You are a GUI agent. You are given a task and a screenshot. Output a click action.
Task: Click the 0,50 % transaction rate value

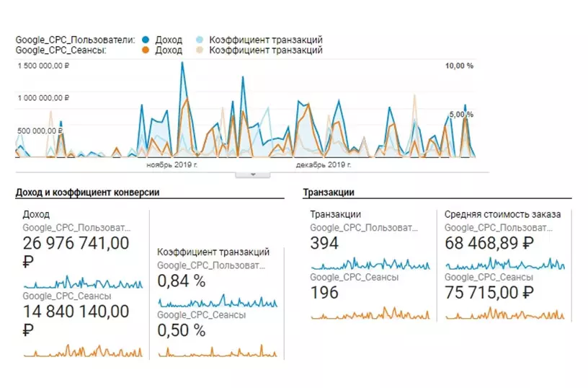click(x=181, y=330)
